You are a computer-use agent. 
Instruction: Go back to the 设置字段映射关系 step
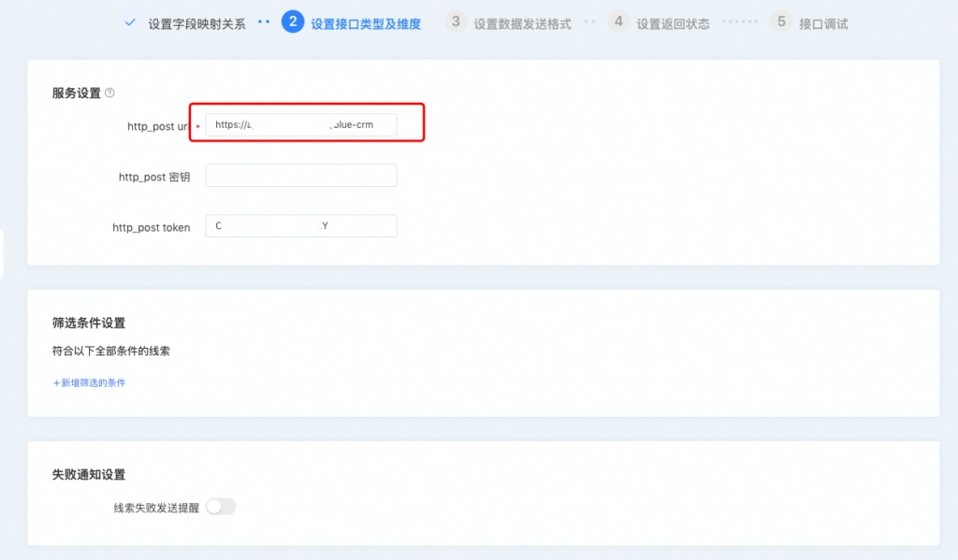[x=196, y=24]
